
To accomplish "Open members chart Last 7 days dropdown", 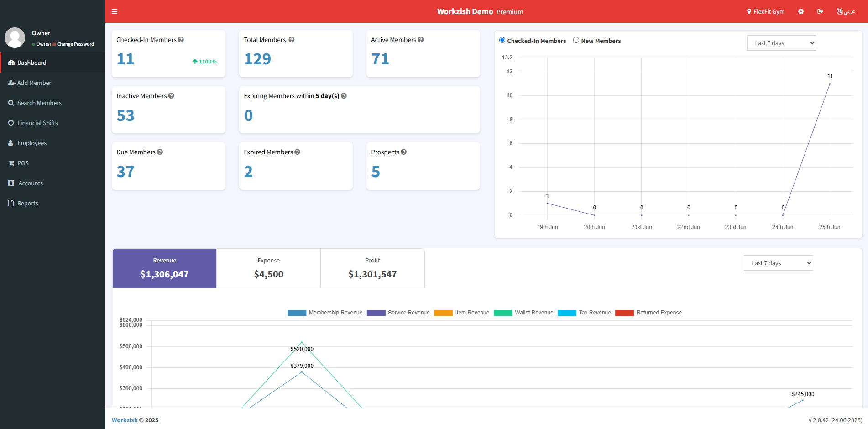I will click(x=781, y=43).
